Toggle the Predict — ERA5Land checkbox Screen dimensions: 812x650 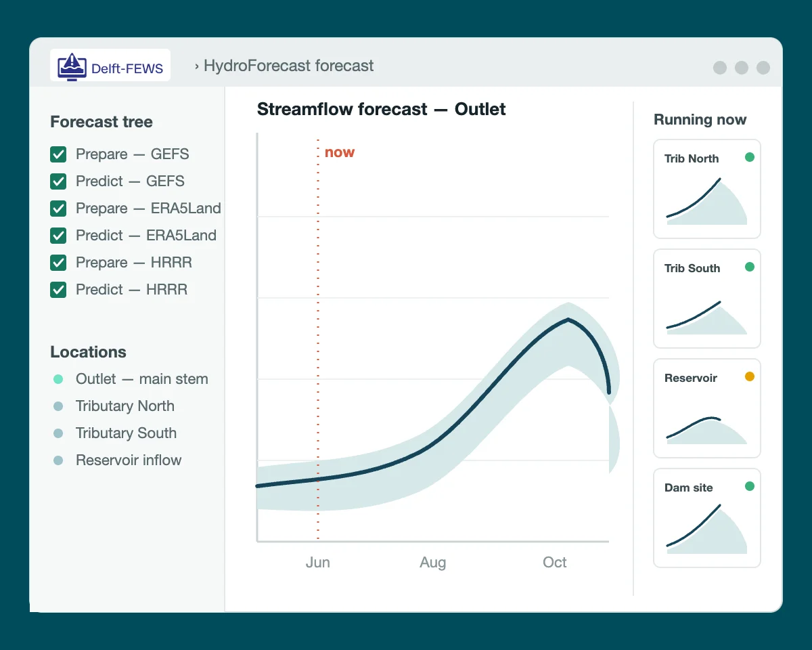coord(58,236)
